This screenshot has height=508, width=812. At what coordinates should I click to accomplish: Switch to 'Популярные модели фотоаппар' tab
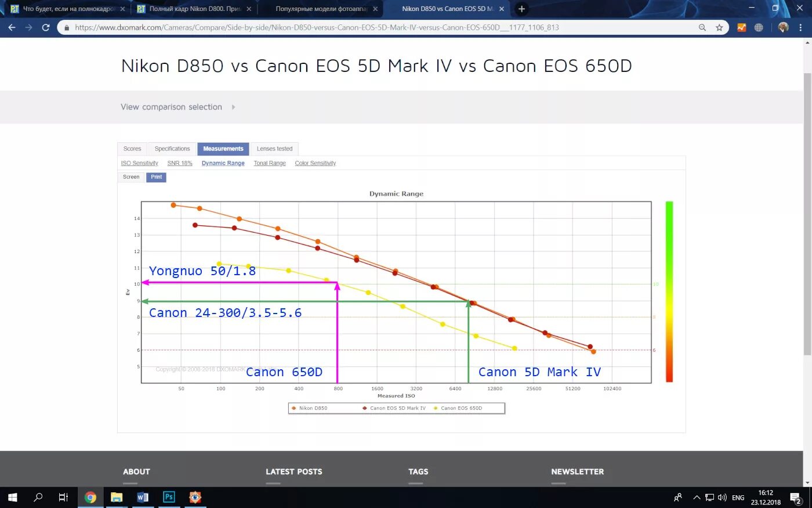321,9
